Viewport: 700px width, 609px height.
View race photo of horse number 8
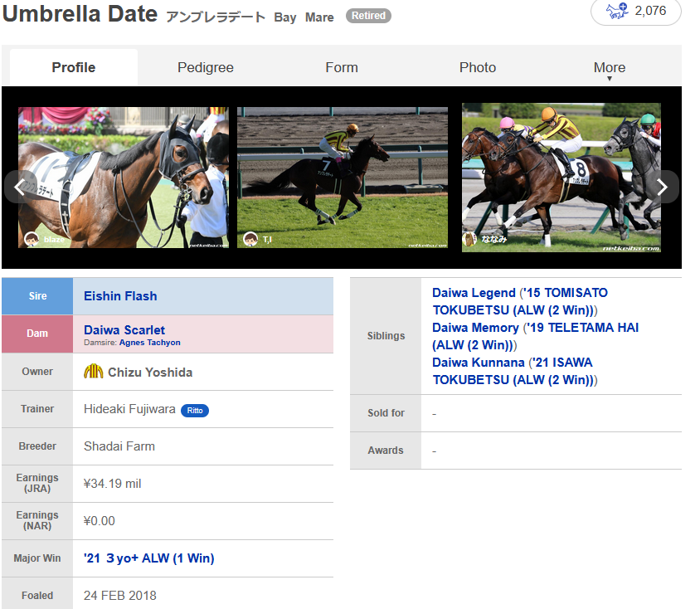(x=561, y=178)
